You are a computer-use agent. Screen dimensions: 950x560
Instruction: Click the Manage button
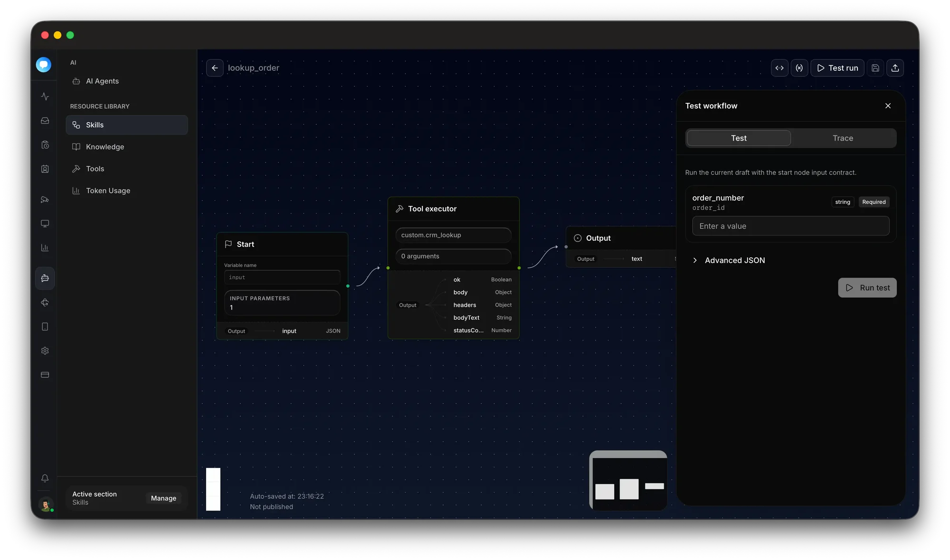coord(163,498)
